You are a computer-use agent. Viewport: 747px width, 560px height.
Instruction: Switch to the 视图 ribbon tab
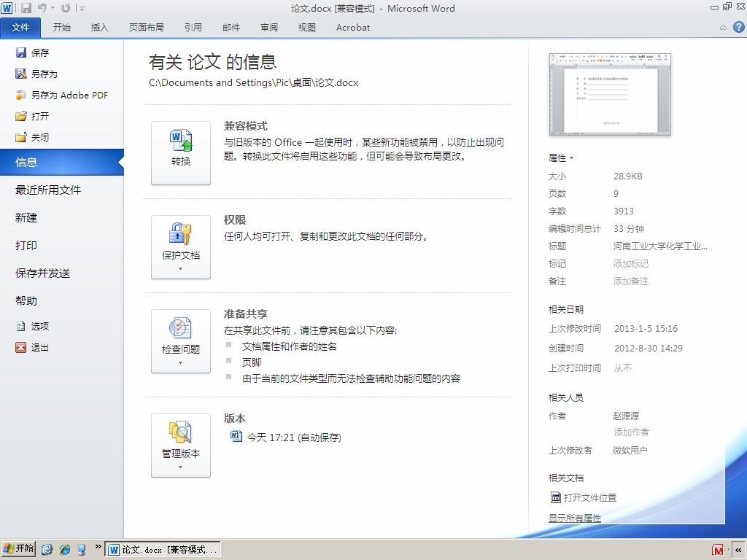coord(307,28)
